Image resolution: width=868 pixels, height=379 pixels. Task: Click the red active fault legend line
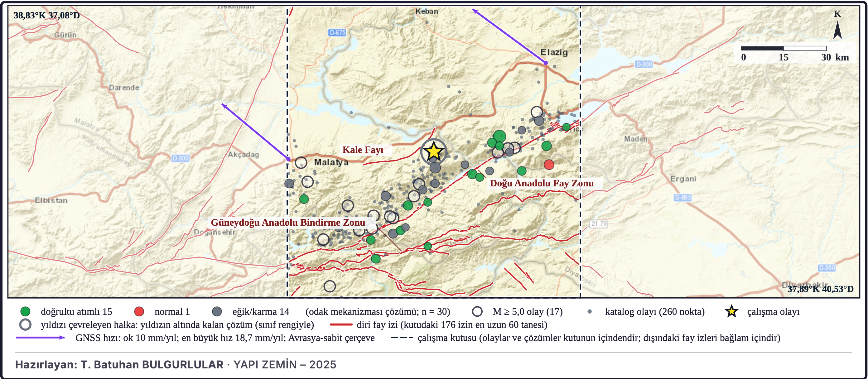click(341, 325)
